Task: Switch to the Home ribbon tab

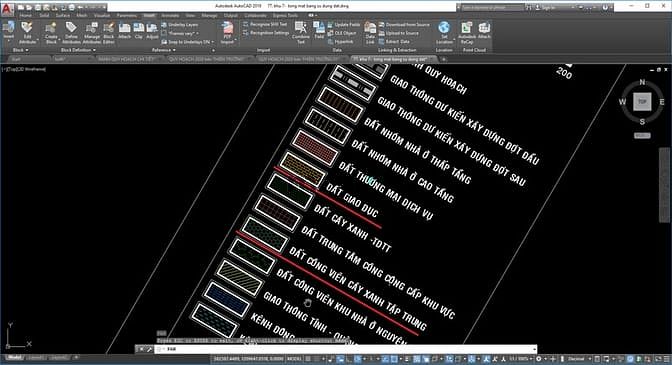Action: pos(26,15)
